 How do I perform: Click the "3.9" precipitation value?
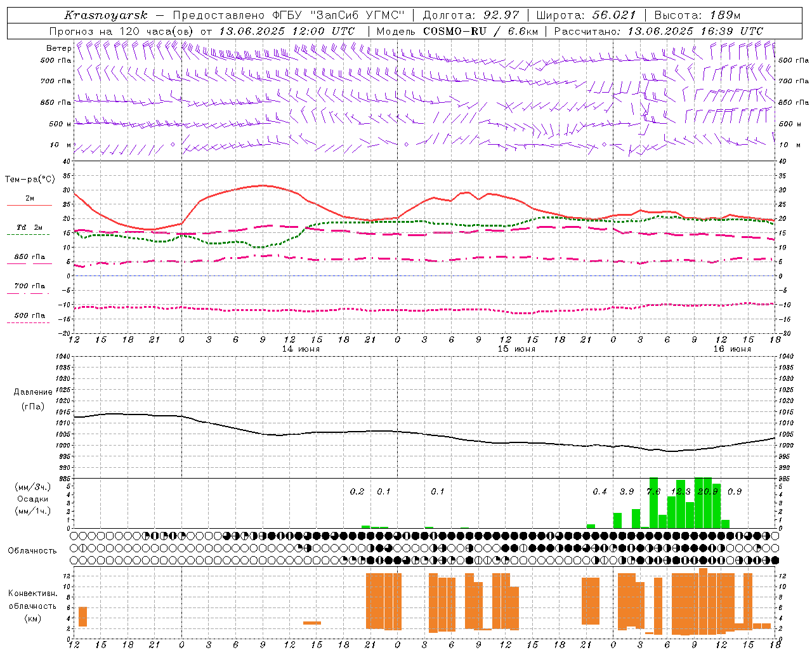[x=627, y=491]
